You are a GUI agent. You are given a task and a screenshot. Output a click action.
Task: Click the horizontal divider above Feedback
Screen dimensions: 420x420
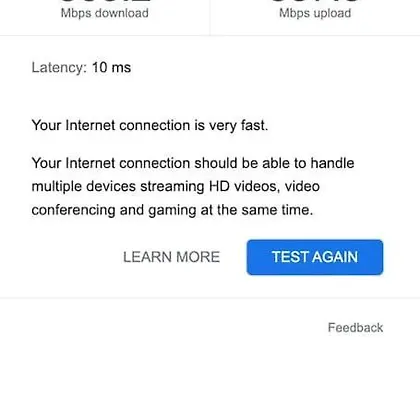pyautogui.click(x=210, y=298)
